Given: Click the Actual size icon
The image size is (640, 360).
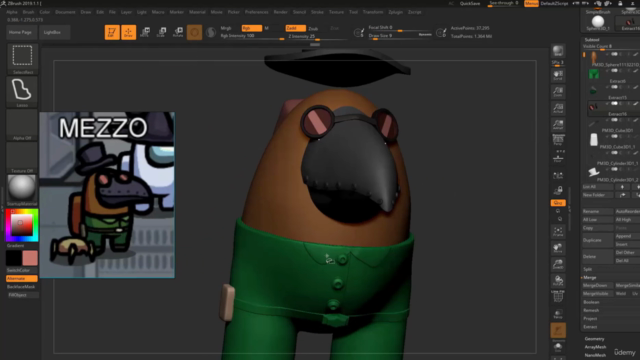Looking at the screenshot, I should [558, 108].
